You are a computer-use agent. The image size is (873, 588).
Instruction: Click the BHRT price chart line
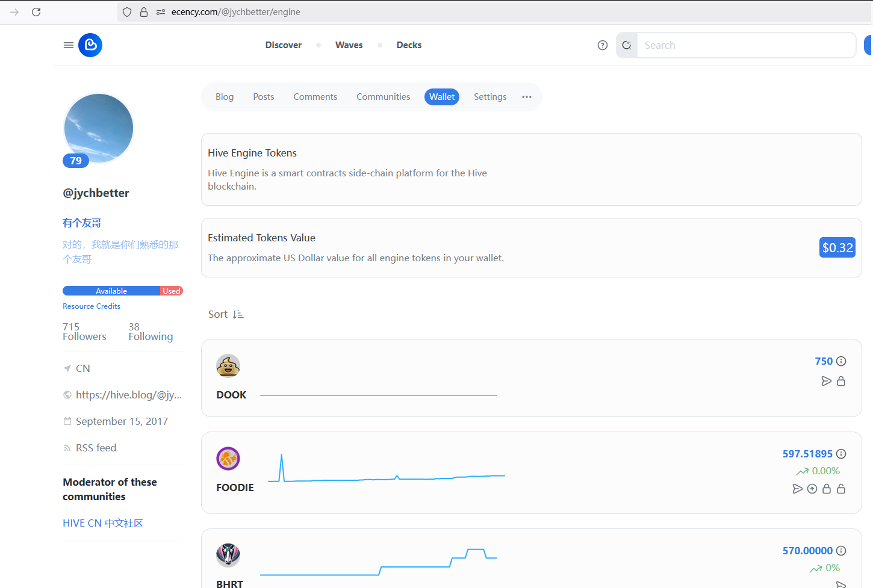(x=379, y=562)
